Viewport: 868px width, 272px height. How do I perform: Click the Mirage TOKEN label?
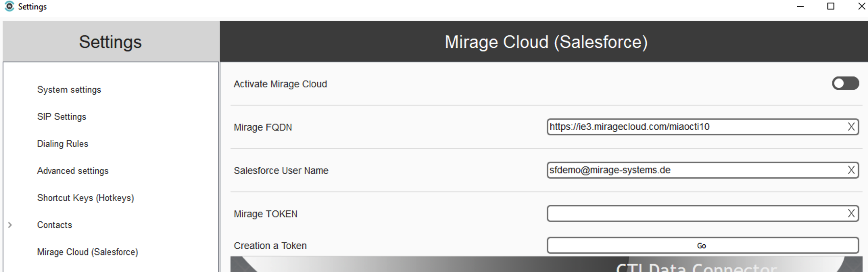coord(265,214)
